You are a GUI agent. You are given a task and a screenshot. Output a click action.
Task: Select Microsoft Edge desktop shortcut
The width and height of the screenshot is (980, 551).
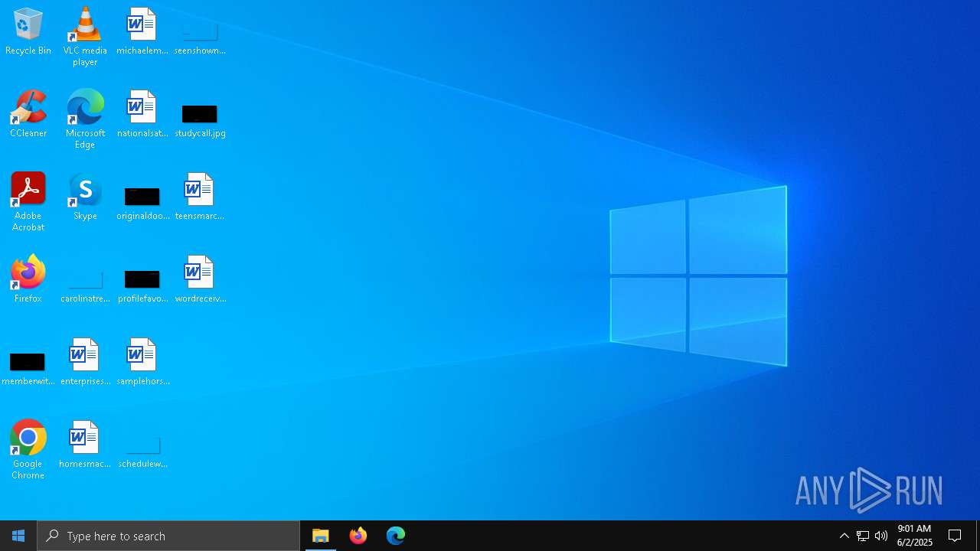(x=85, y=119)
